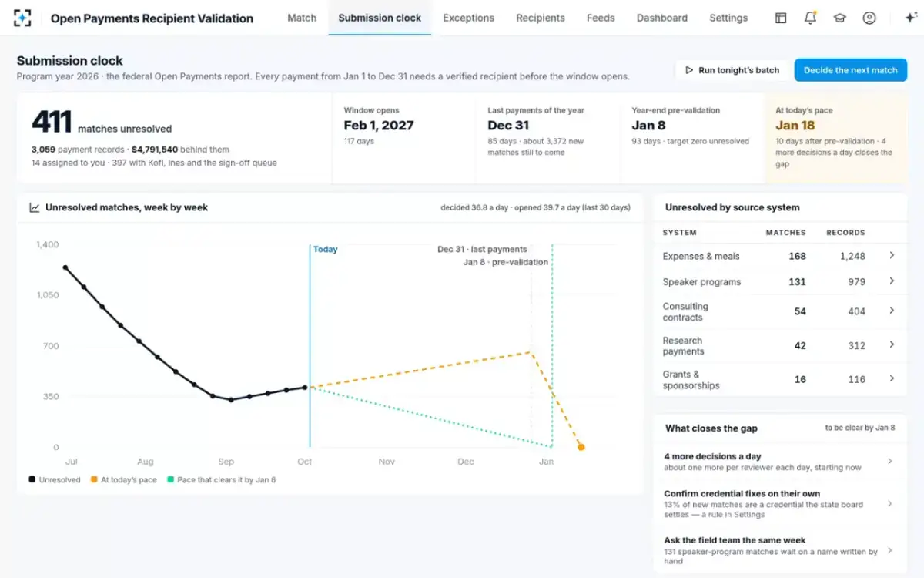
Task: Click the SYSTEM column header
Action: (680, 232)
